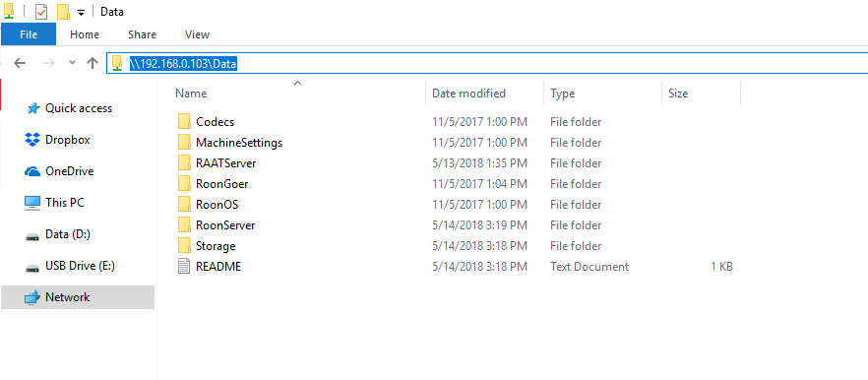Screen dimensions: 868x380
Task: Switch to the Home ribbon tab
Action: (85, 34)
